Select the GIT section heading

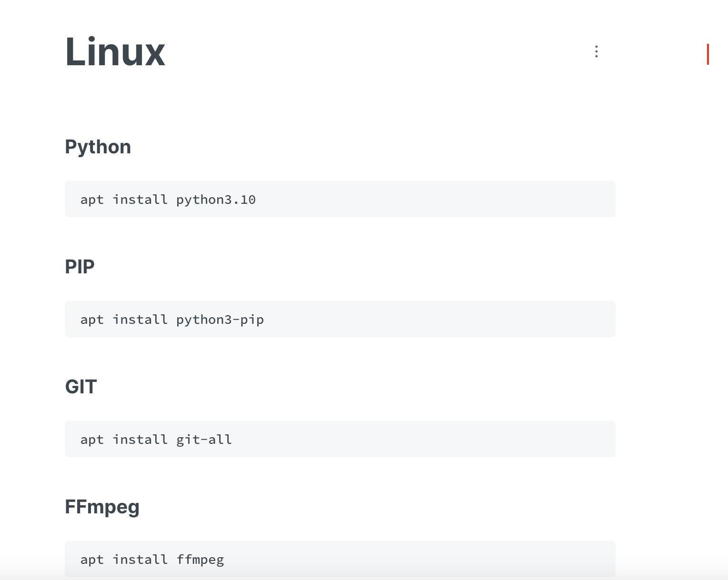(x=81, y=387)
